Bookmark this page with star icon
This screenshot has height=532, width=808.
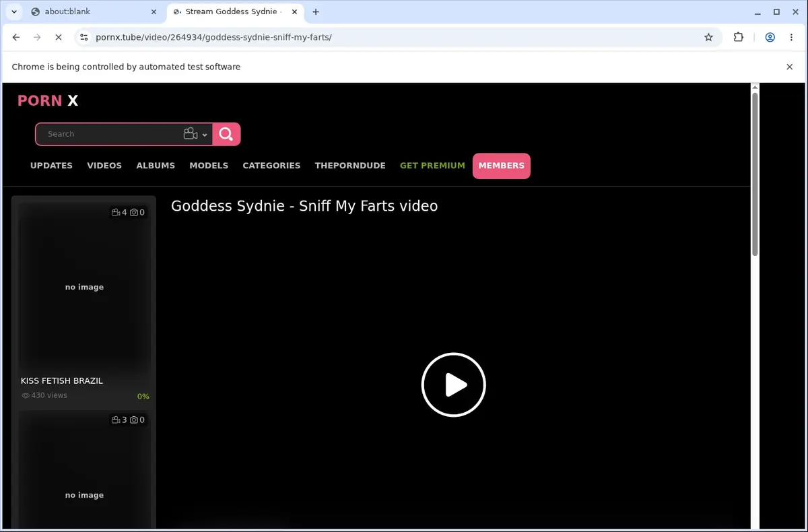coord(708,38)
